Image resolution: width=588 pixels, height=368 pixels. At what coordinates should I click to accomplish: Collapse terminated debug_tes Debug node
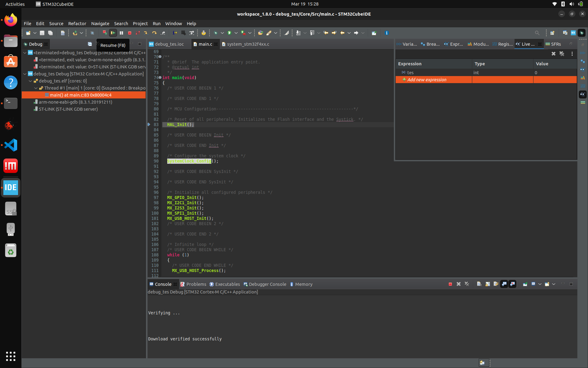pyautogui.click(x=25, y=53)
